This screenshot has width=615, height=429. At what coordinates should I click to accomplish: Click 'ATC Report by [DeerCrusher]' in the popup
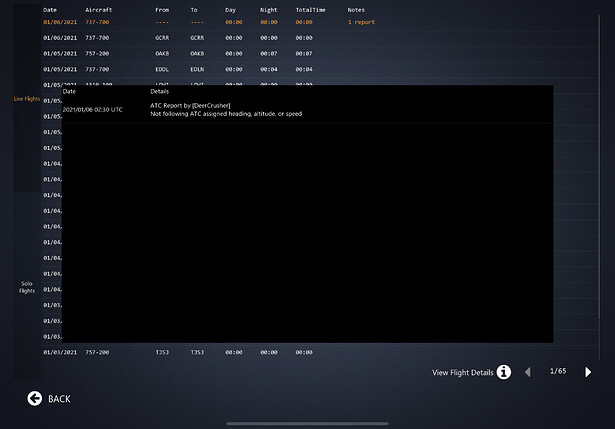coord(190,105)
